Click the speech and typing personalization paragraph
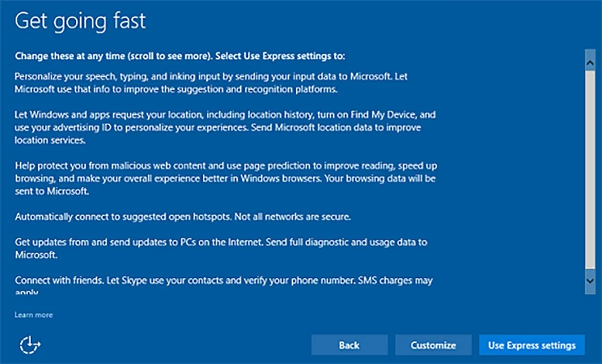 click(211, 83)
